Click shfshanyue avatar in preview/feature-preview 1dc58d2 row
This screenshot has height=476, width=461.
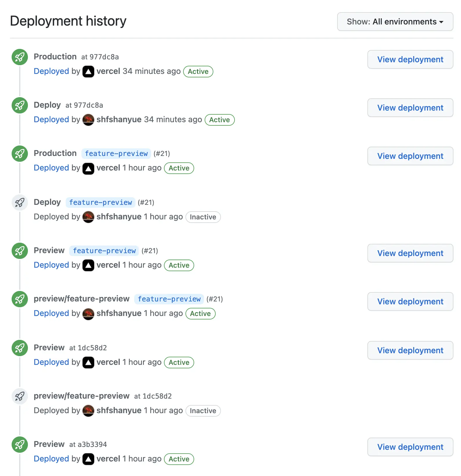coord(88,411)
